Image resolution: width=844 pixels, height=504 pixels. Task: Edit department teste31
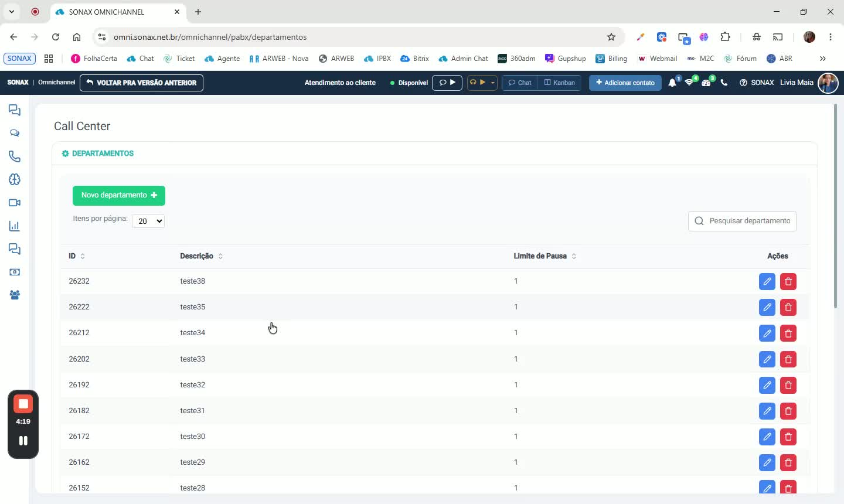pyautogui.click(x=767, y=411)
